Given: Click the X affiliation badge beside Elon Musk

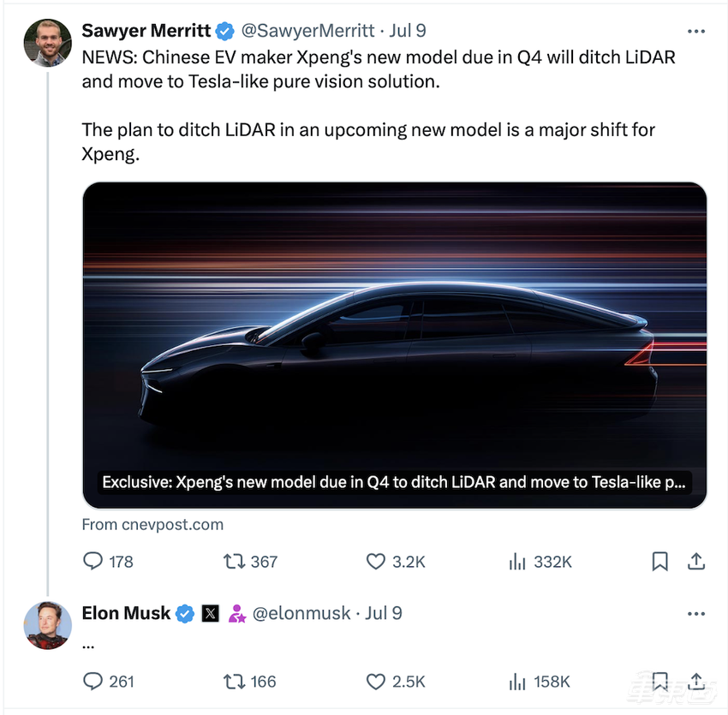Looking at the screenshot, I should tap(210, 613).
